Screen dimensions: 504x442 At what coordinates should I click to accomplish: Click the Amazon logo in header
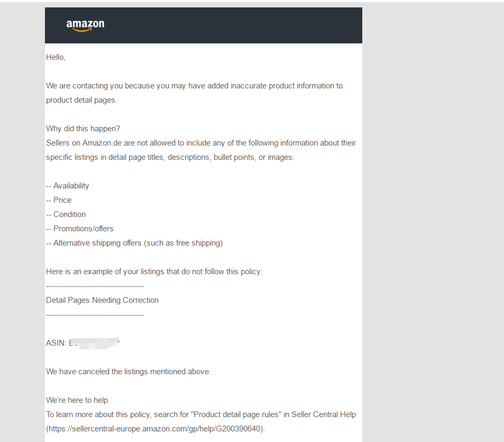pos(85,25)
